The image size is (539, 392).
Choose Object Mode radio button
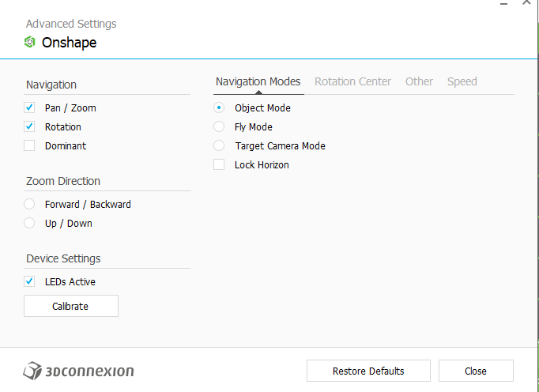point(219,107)
